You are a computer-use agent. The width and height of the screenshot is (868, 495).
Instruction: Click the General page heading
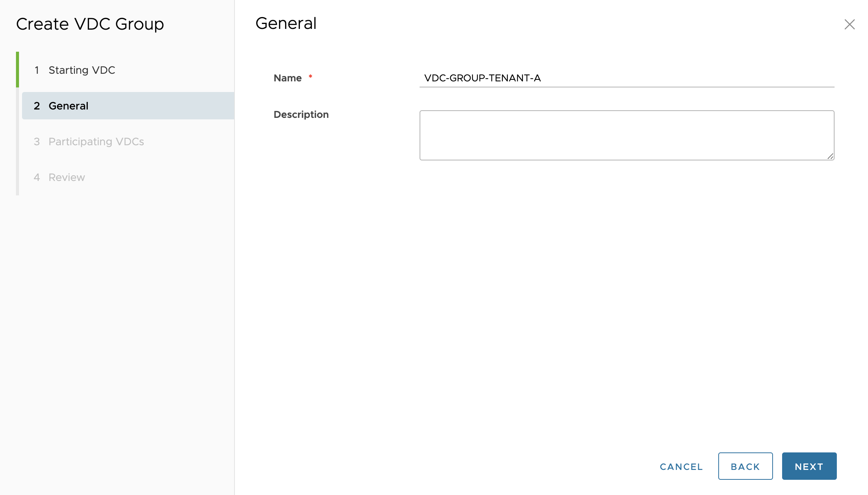pos(286,24)
